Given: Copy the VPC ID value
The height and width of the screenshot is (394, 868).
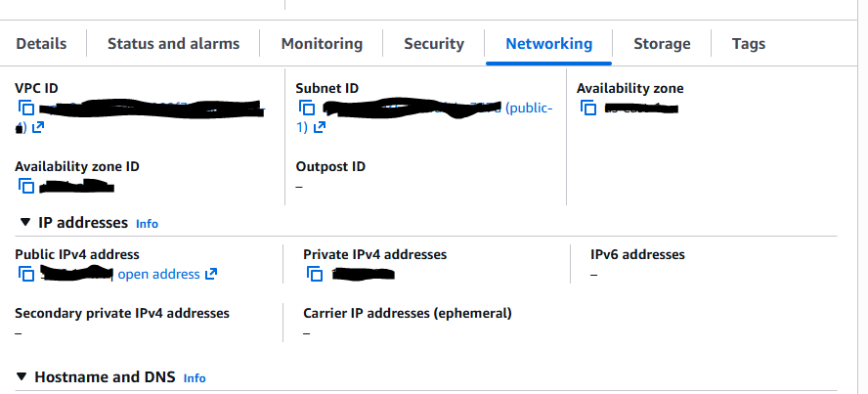Looking at the screenshot, I should coord(26,108).
